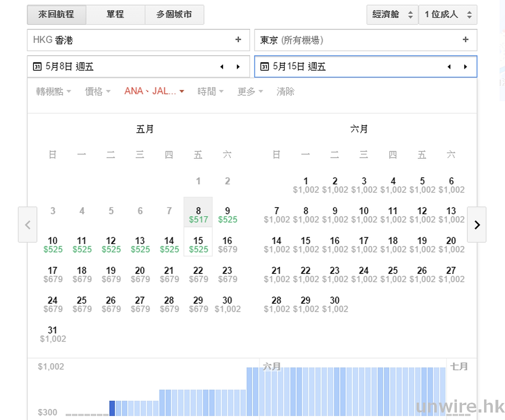
Task: Click the plus icon in Tokyo destination field
Action: pyautogui.click(x=466, y=39)
